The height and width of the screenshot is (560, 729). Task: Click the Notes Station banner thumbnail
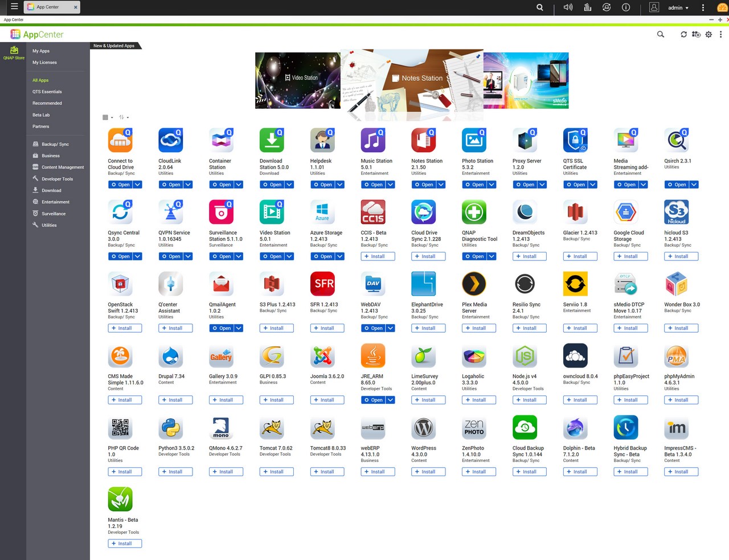(412, 80)
